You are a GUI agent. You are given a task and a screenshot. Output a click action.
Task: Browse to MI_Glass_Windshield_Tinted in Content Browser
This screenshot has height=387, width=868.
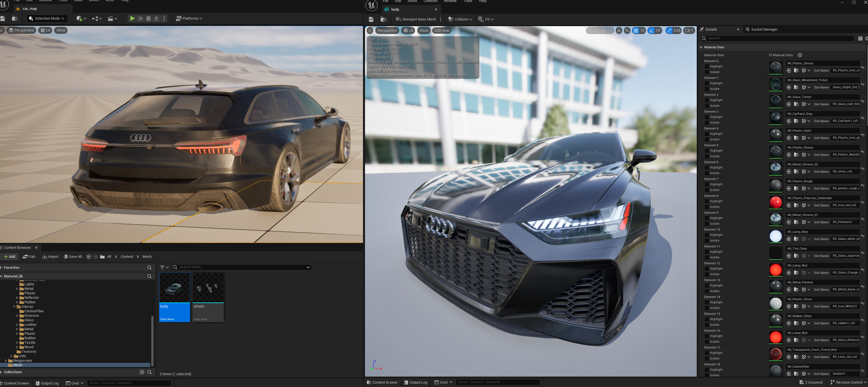tap(796, 88)
